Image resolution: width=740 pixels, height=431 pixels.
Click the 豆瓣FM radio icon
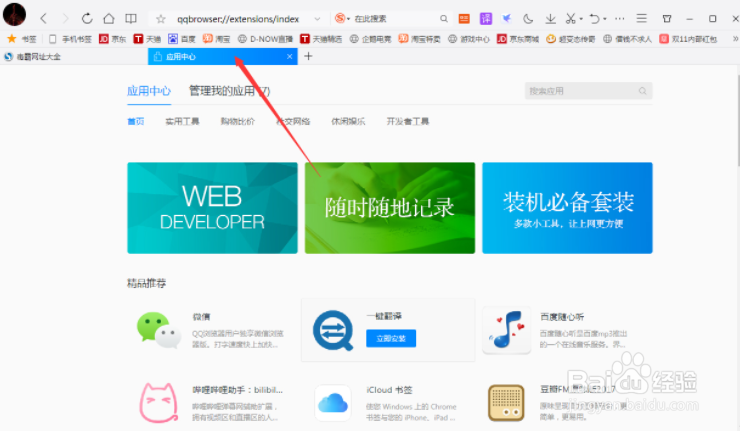[506, 403]
